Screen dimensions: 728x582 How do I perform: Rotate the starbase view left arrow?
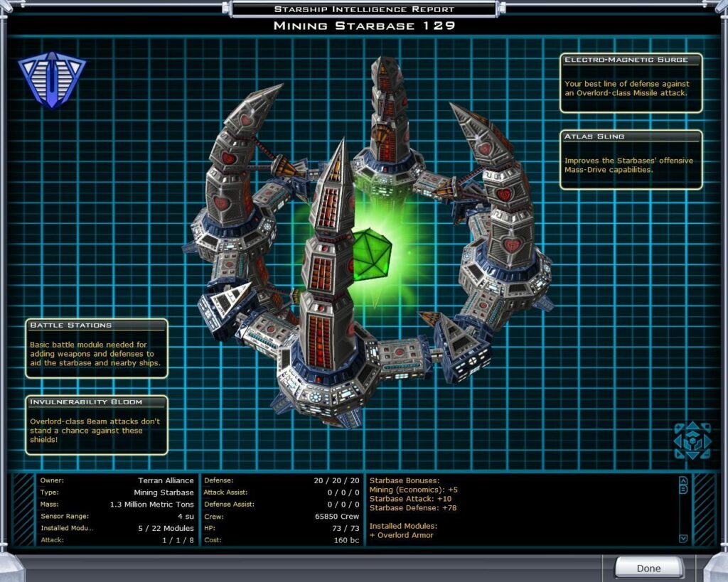click(x=679, y=441)
